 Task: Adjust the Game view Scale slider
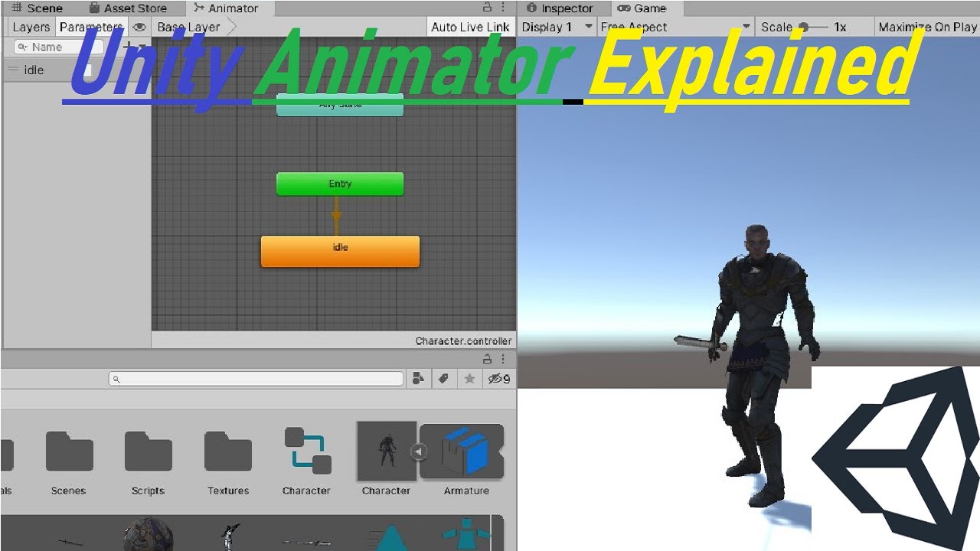[812, 27]
